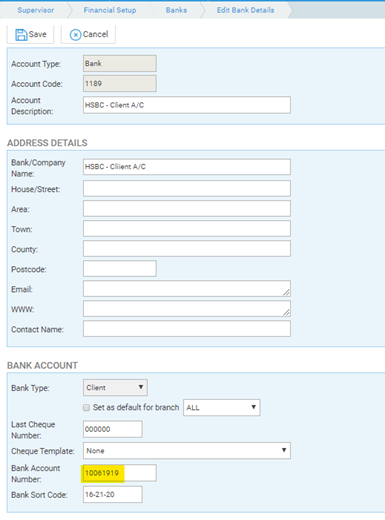Enable Set as default for branch checkbox
Image resolution: width=385 pixels, height=520 pixels.
point(87,408)
